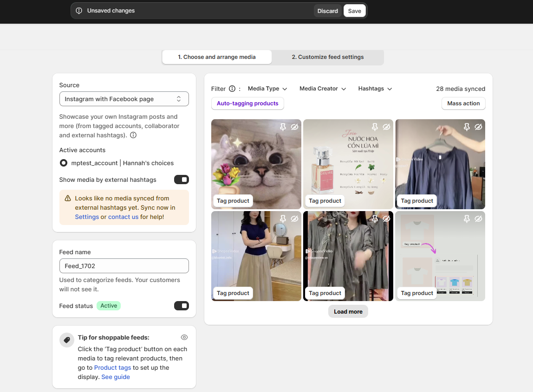Viewport: 533px width, 392px height.
Task: Switch to Customize feed settings tab
Action: click(x=327, y=57)
